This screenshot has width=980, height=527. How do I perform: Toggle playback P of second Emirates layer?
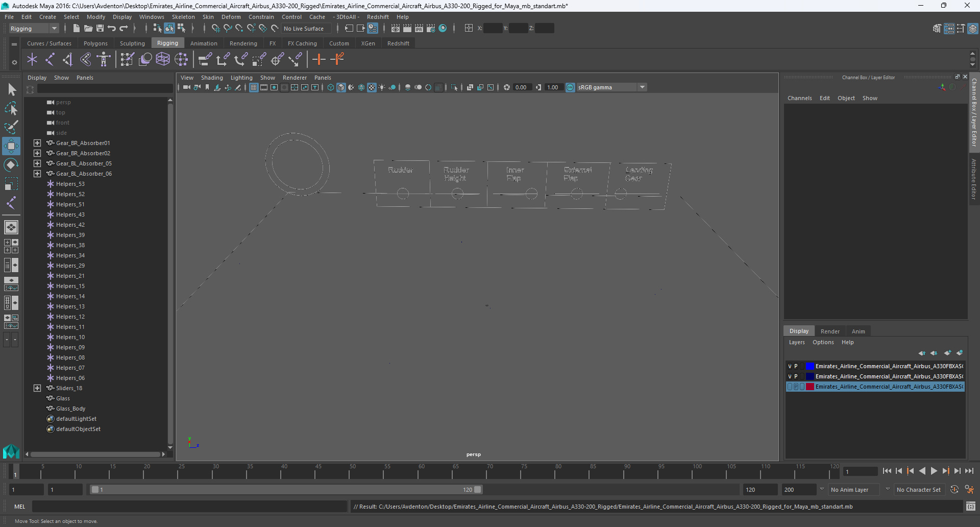click(796, 376)
